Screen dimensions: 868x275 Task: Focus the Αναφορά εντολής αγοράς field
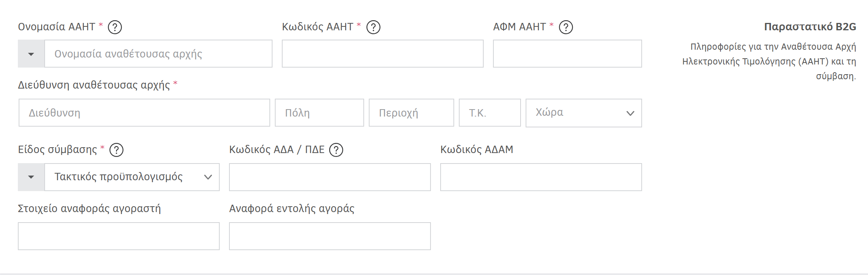330,236
